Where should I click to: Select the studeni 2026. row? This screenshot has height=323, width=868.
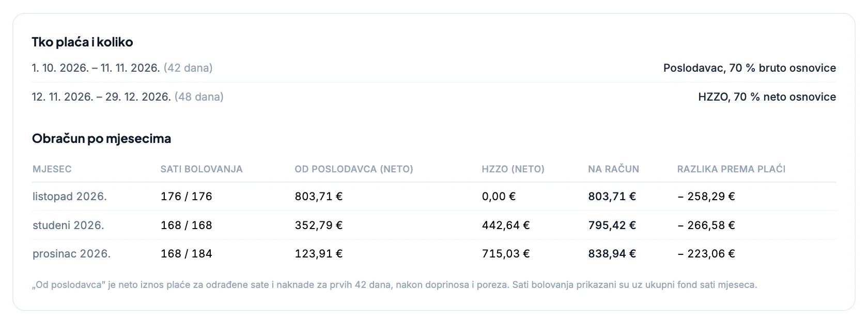pos(434,225)
